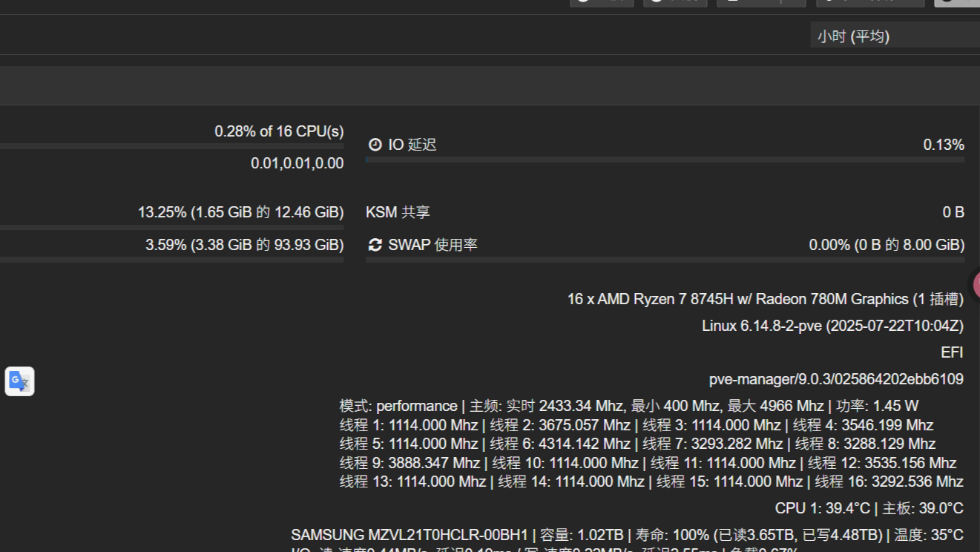Image resolution: width=980 pixels, height=552 pixels.
Task: Click the refresh arrows icon next to SWAP 使用率
Action: [x=375, y=245]
